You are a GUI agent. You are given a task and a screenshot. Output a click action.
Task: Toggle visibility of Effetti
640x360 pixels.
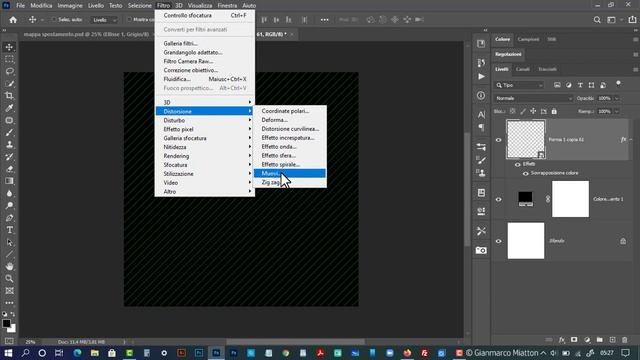pos(517,164)
